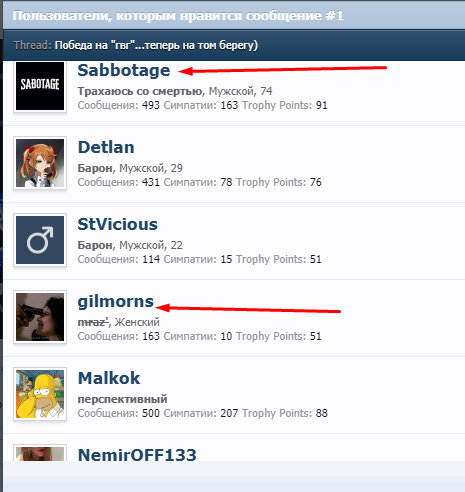
Task: Open NemirOFF133 username link
Action: pyautogui.click(x=137, y=455)
